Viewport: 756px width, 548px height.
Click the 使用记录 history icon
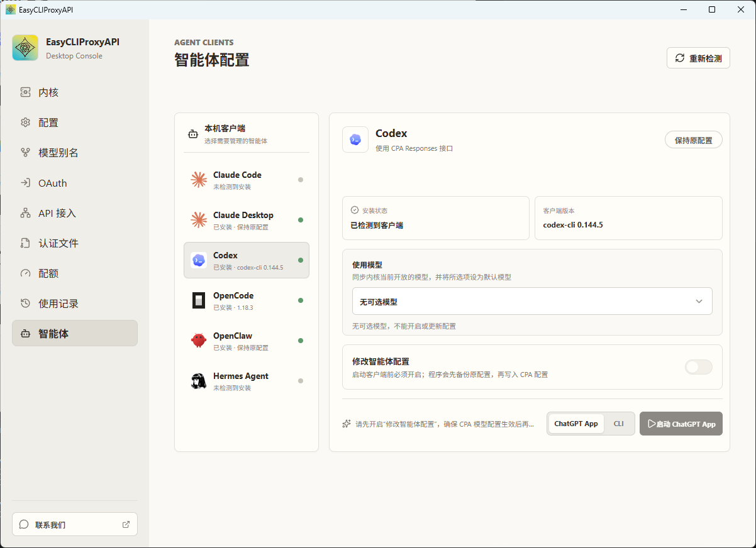(x=25, y=304)
